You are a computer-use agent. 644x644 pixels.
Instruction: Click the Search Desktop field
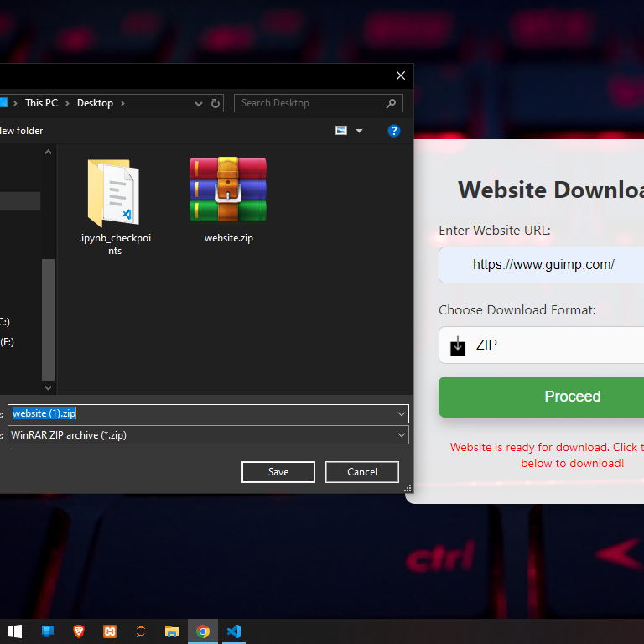310,103
